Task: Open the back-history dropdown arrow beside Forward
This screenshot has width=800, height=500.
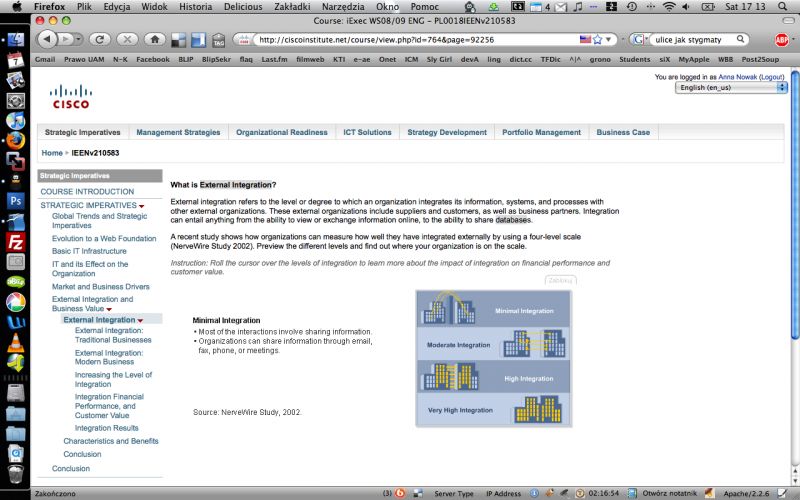Action: point(79,39)
